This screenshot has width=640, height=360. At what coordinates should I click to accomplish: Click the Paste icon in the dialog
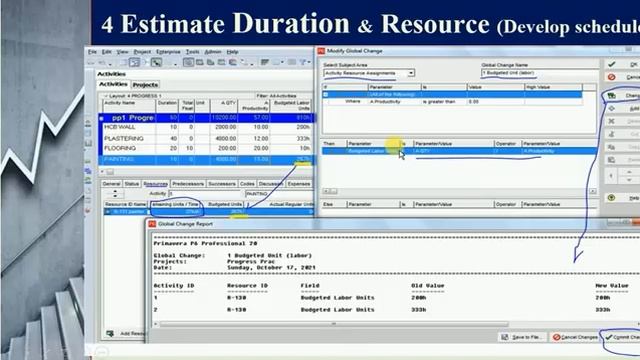click(611, 160)
